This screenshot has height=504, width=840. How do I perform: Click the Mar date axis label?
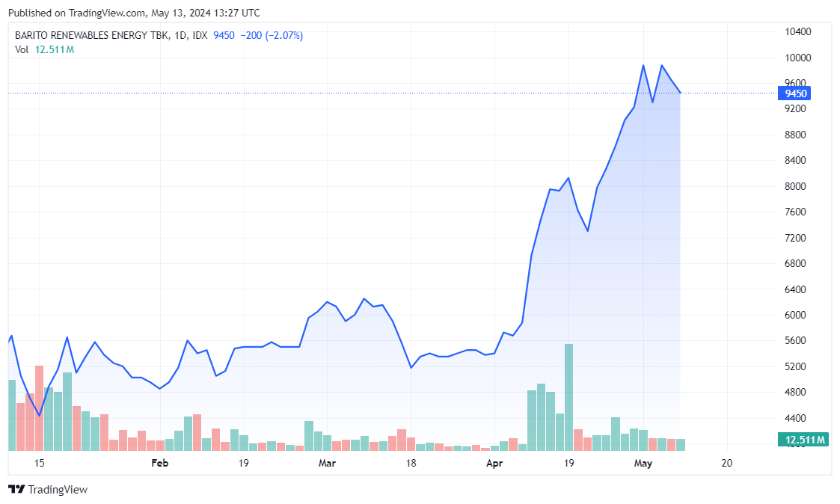pos(327,463)
